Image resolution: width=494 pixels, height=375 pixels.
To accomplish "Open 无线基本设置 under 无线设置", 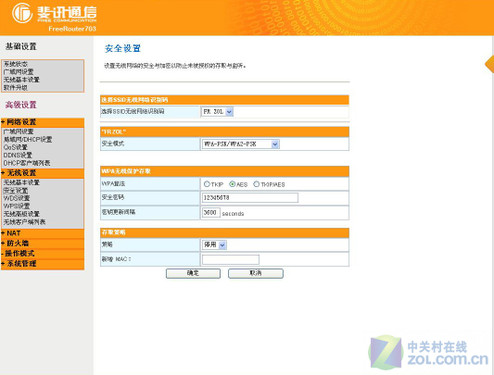I will click(21, 182).
